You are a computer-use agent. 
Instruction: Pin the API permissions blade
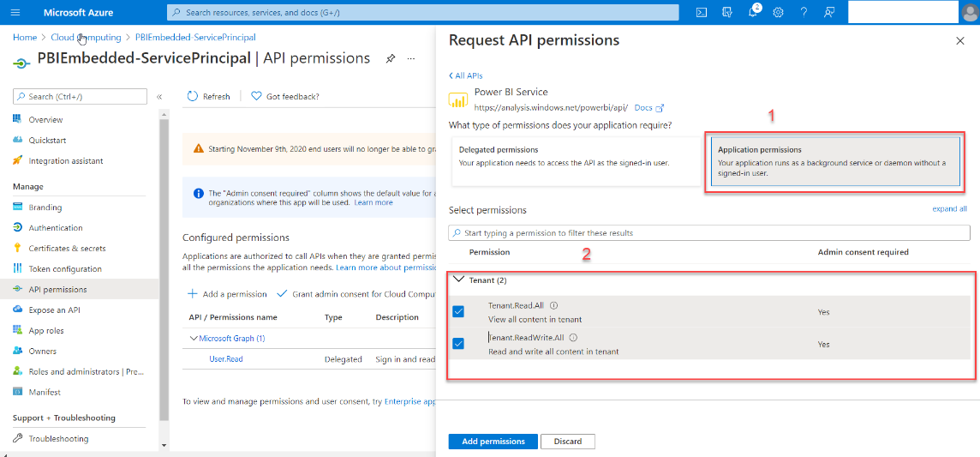[x=391, y=58]
